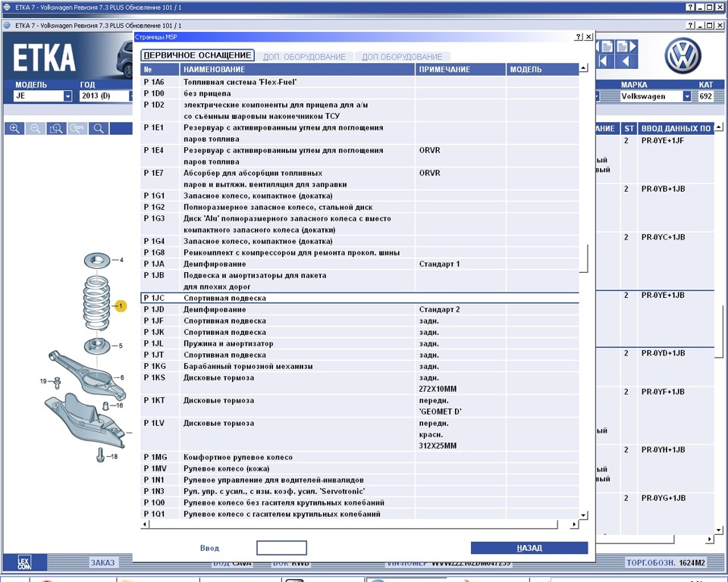Screen dimensions: 728x582
Task: Select row 1A6 Flex-Fuel fuel system
Action: click(359, 82)
